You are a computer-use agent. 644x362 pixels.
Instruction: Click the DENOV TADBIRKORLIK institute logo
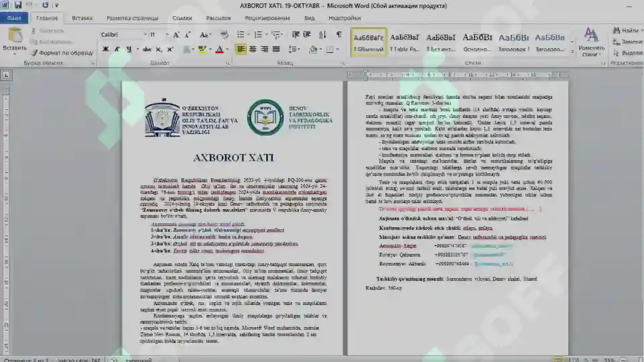pos(265,117)
